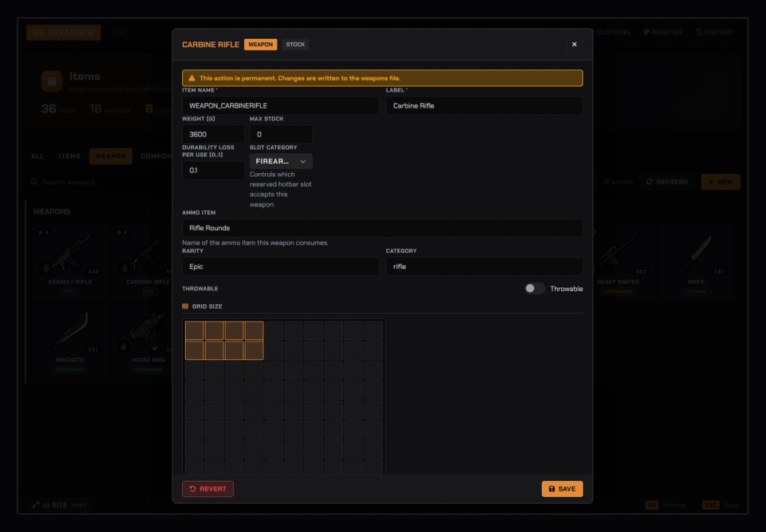The width and height of the screenshot is (766, 532).
Task: Click the refresh arrows icon in background
Action: coord(650,182)
